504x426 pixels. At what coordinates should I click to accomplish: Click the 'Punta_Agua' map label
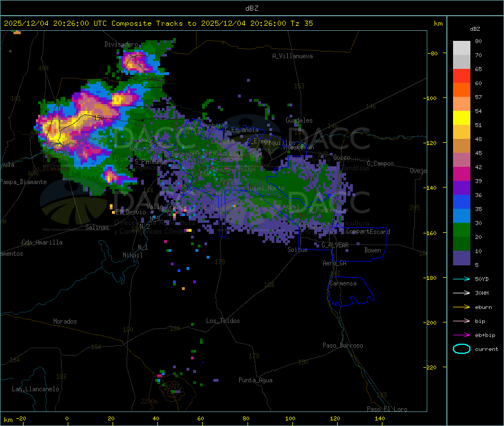pyautogui.click(x=255, y=381)
